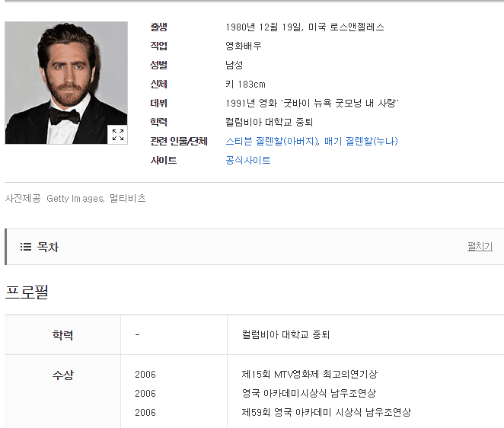Click the photo credit Getty Images, 멀티비츠
This screenshot has width=504, height=428.
(x=96, y=199)
